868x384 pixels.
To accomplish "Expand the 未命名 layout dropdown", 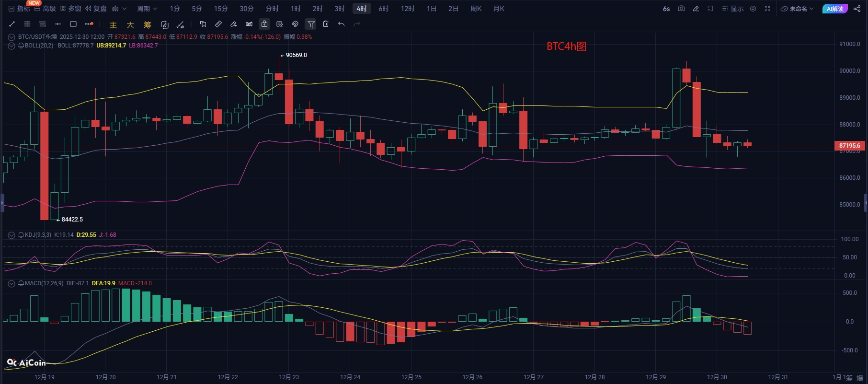I will 797,9.
